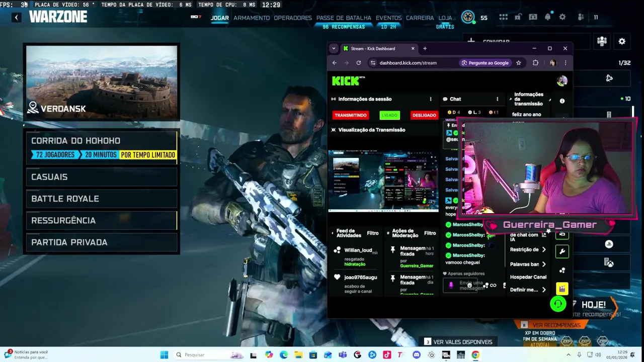Select PARTIDA PRIVADA mode

click(102, 242)
